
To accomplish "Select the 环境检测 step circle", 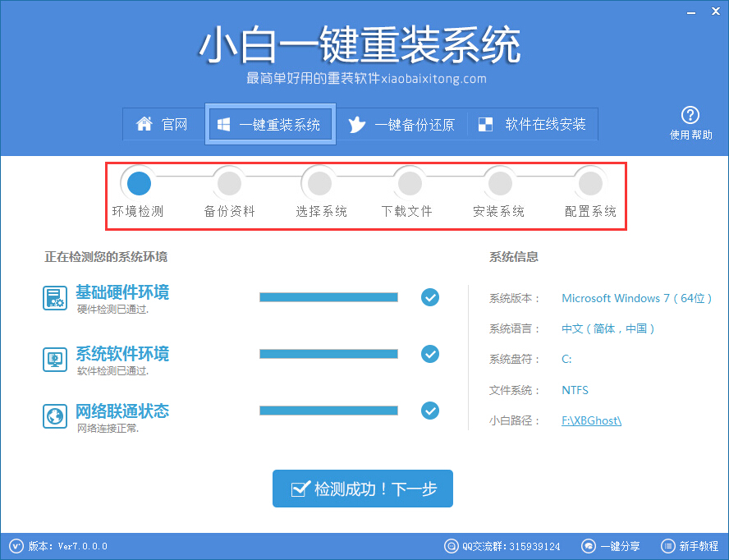I will tap(139, 182).
